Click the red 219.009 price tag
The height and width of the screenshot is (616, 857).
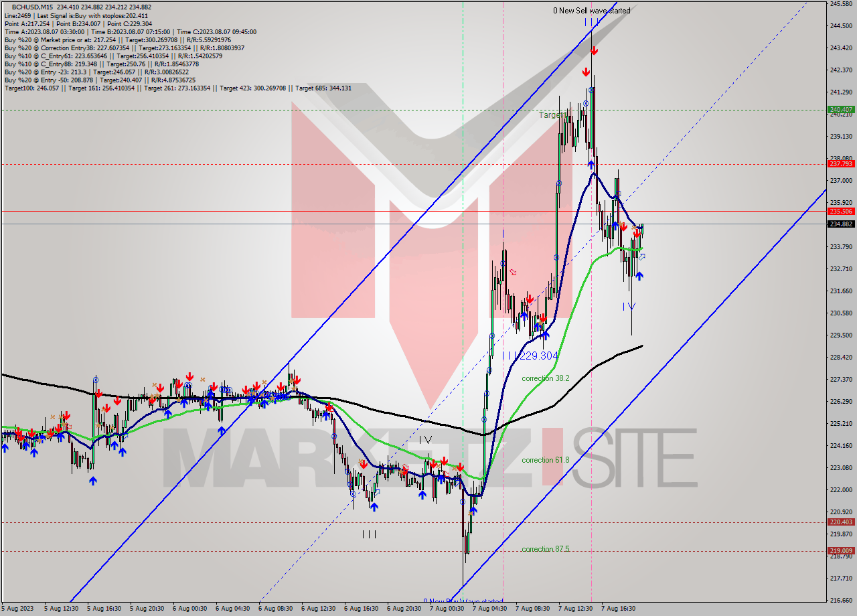841,550
